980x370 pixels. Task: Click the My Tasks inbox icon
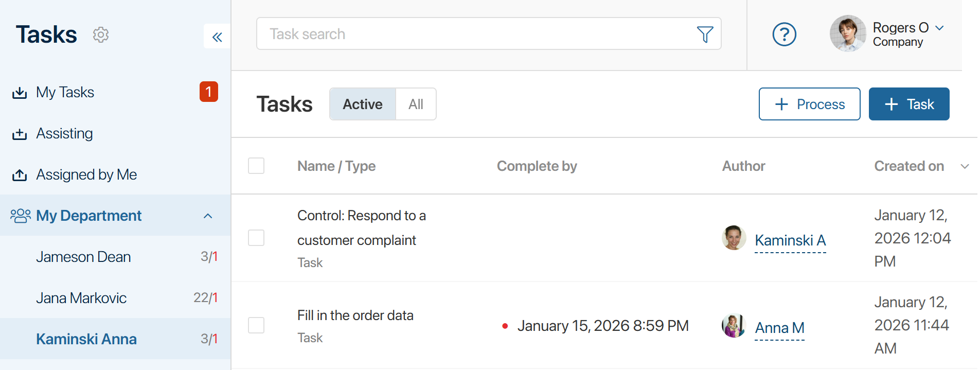click(x=20, y=93)
